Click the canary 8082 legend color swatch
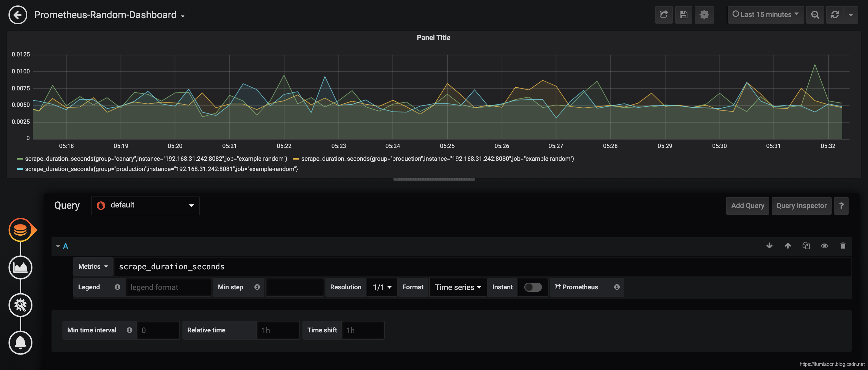 pyautogui.click(x=20, y=159)
